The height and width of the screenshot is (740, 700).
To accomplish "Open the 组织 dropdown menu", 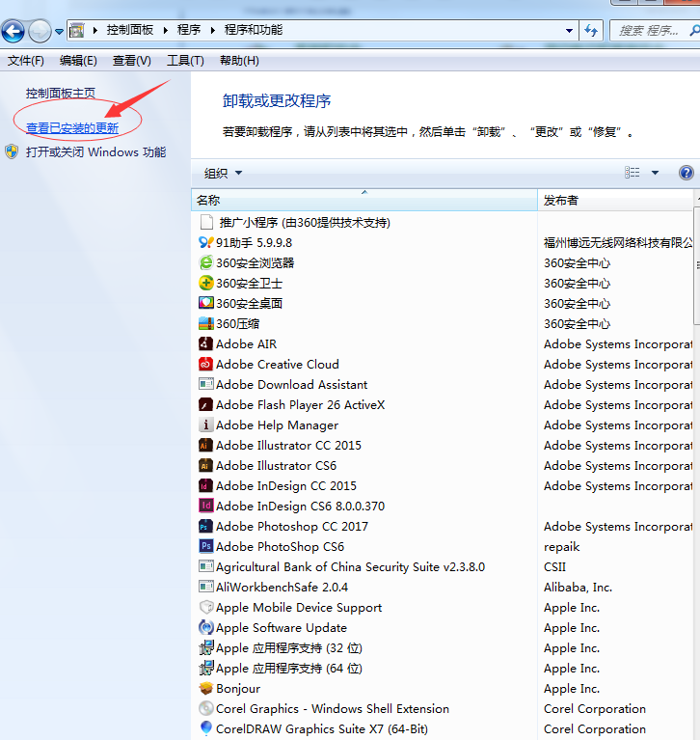I will pyautogui.click(x=223, y=174).
